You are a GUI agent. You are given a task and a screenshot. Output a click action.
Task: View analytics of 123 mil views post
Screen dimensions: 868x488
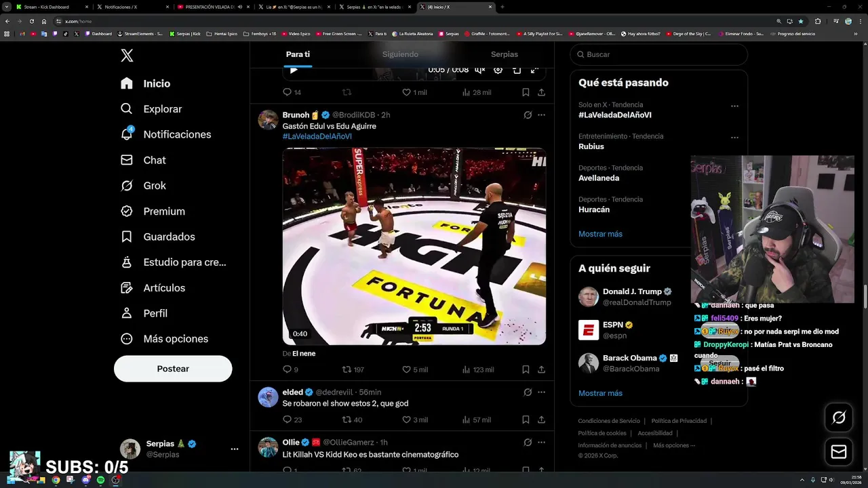(477, 370)
